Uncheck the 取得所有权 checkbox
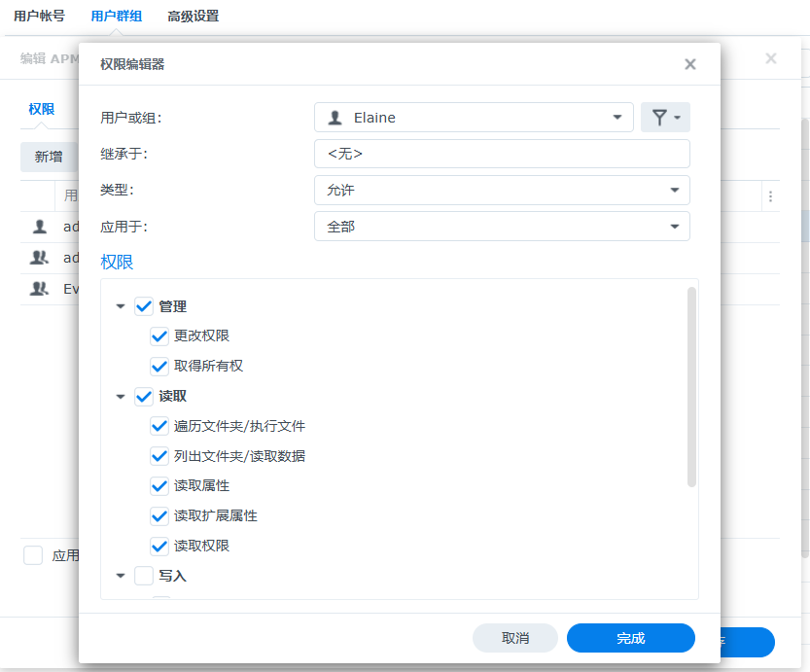810x672 pixels. tap(160, 367)
